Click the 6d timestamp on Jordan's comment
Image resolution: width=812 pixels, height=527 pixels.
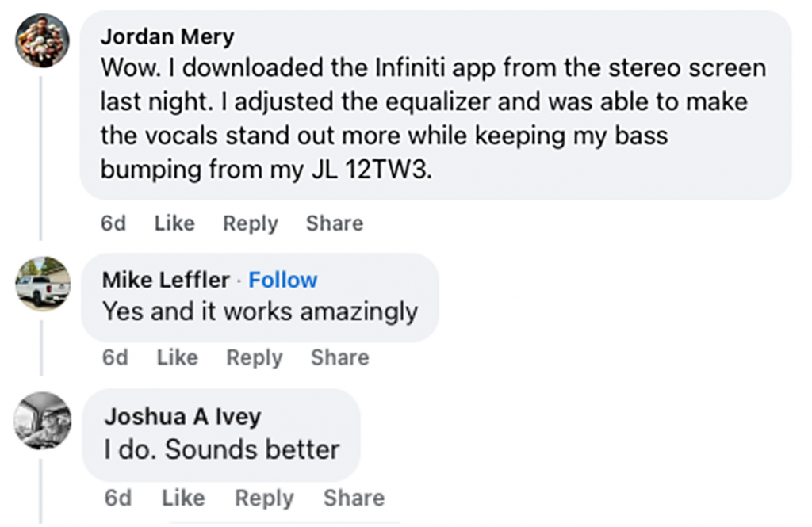[113, 223]
